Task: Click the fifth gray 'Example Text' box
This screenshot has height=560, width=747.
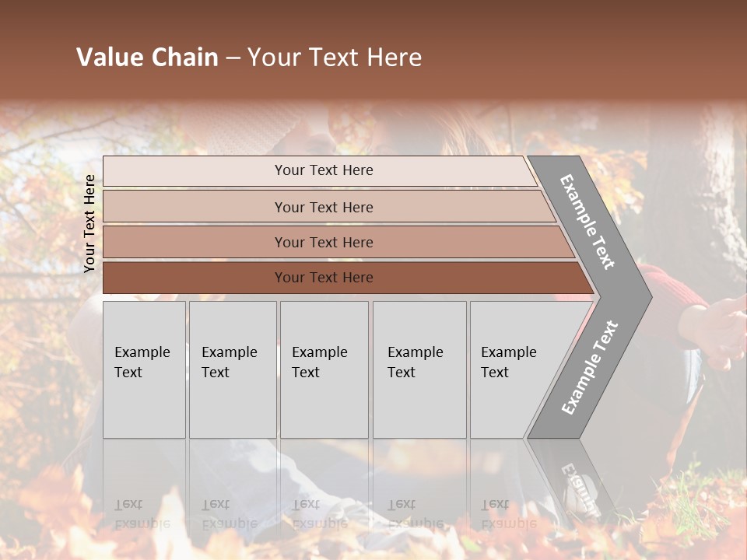Action: tap(519, 369)
